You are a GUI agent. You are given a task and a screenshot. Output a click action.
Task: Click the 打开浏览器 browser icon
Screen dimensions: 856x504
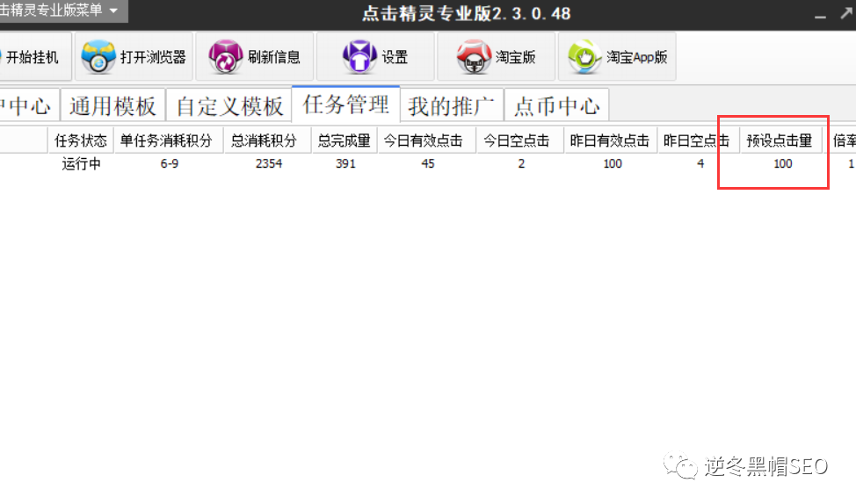point(98,56)
